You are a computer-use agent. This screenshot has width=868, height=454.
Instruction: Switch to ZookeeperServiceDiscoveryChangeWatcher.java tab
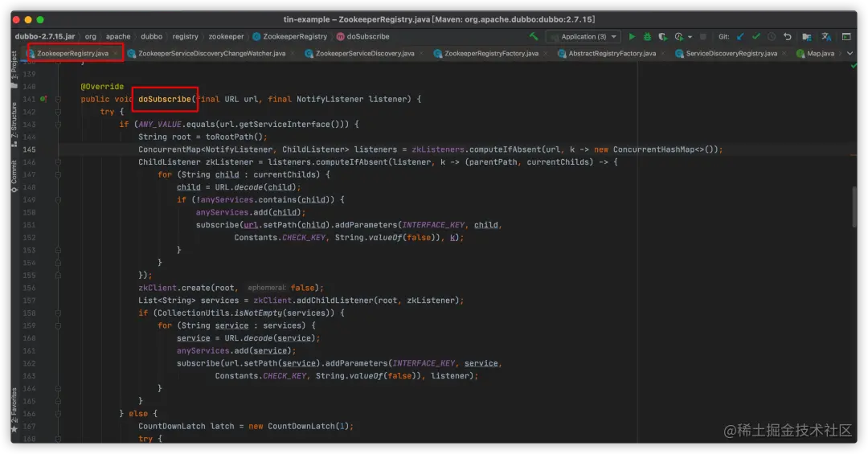point(211,53)
